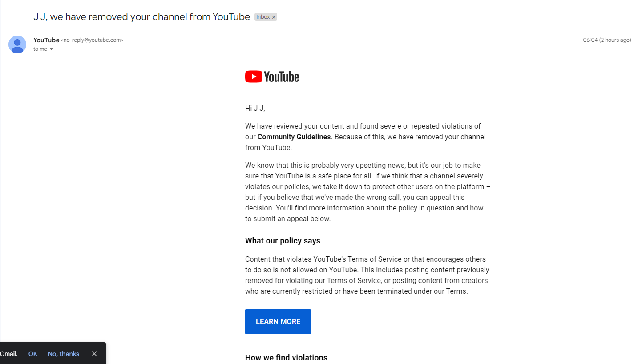Expand recipient details arrow next to "to me"

pyautogui.click(x=52, y=49)
